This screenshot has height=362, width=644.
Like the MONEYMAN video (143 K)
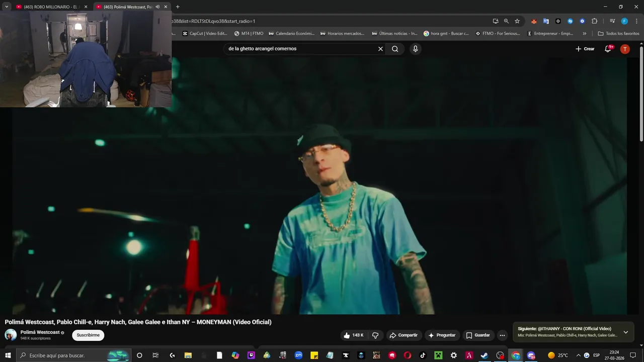point(354,335)
